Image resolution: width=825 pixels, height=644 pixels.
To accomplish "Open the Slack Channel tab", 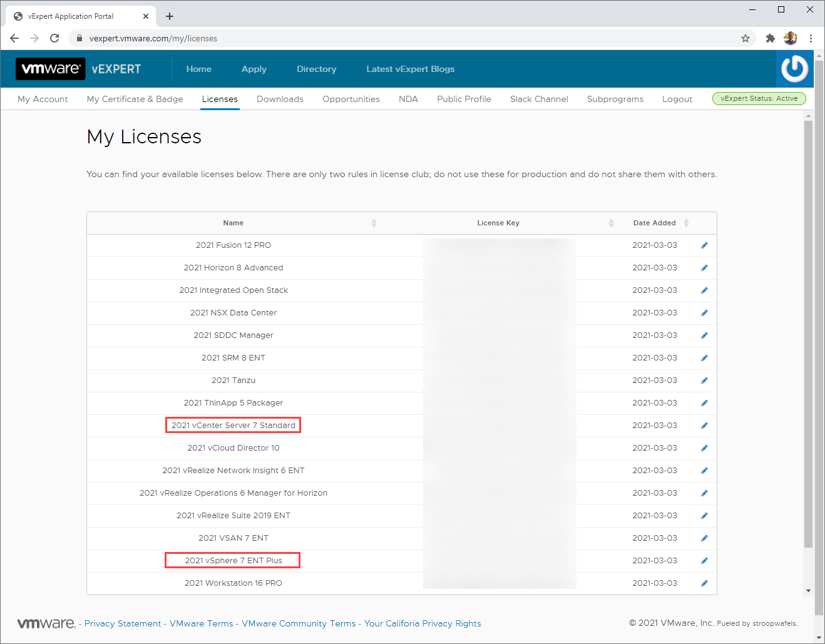I will pyautogui.click(x=539, y=99).
